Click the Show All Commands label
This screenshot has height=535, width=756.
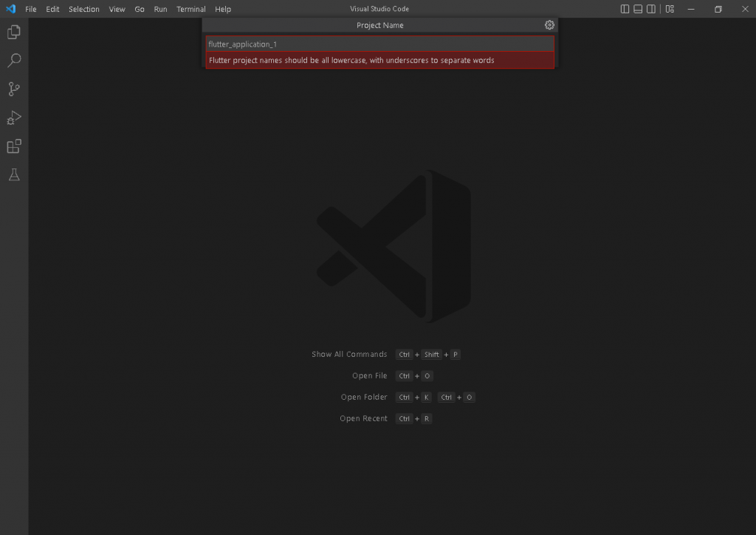click(349, 354)
